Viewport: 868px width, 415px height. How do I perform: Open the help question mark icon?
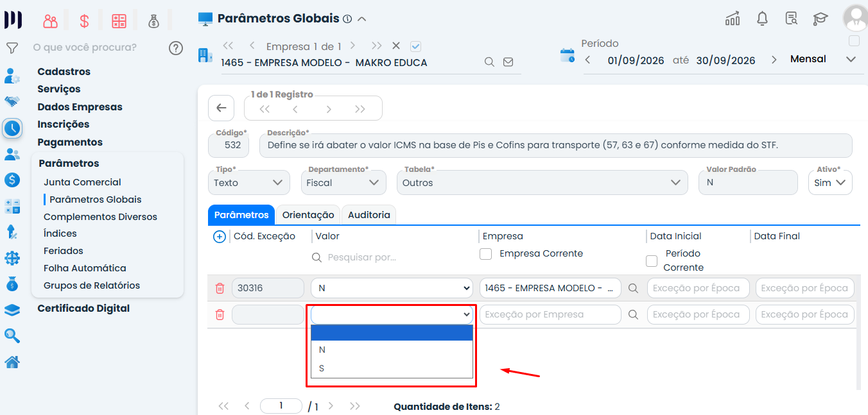(176, 47)
